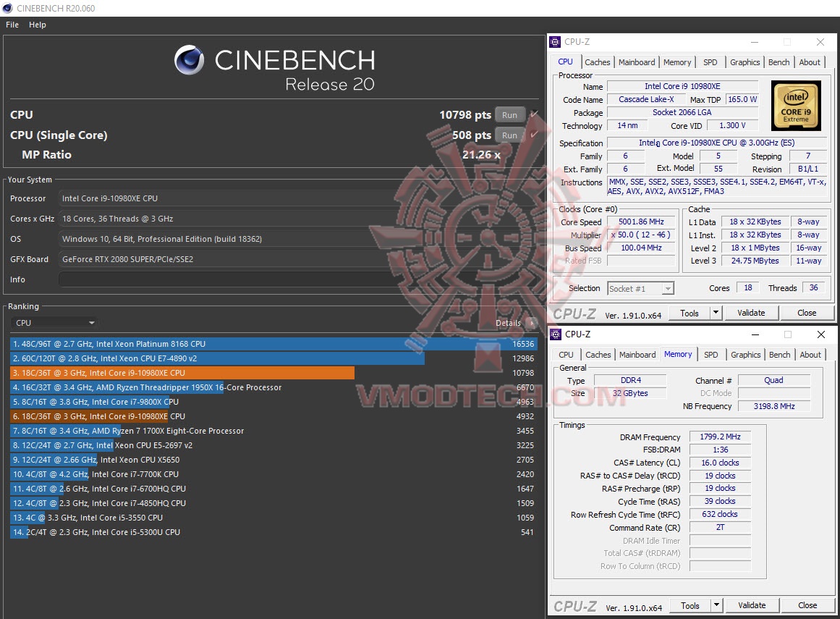Click the Processor field showing i9-10980XE
This screenshot has width=840, height=619.
click(297, 198)
